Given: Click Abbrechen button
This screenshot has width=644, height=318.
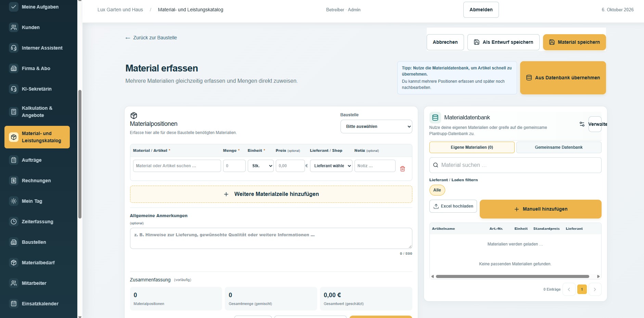Looking at the screenshot, I should (445, 42).
